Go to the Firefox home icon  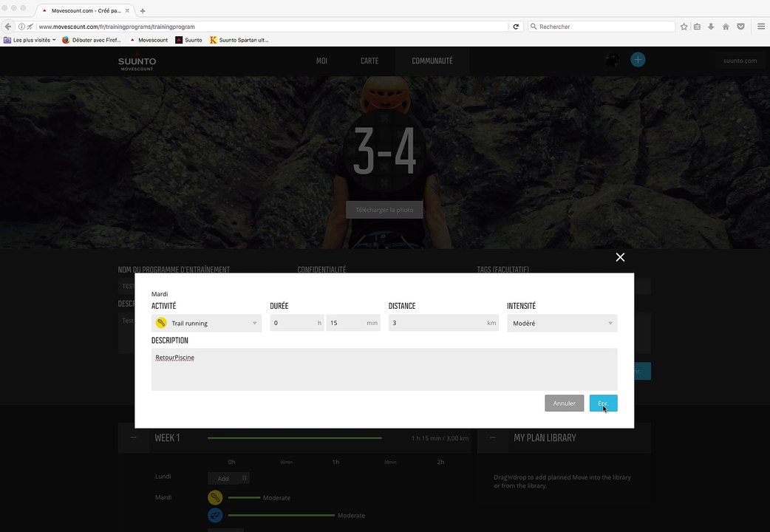pyautogui.click(x=726, y=27)
